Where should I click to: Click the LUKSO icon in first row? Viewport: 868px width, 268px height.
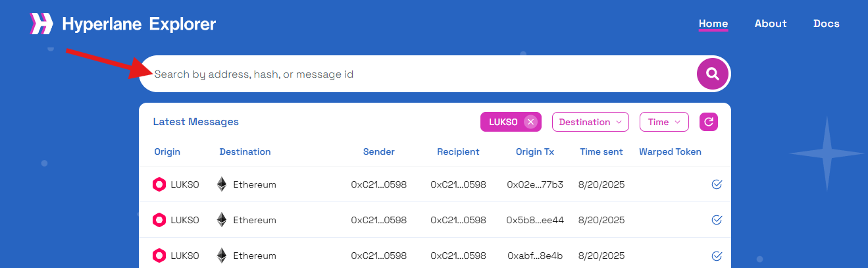159,184
